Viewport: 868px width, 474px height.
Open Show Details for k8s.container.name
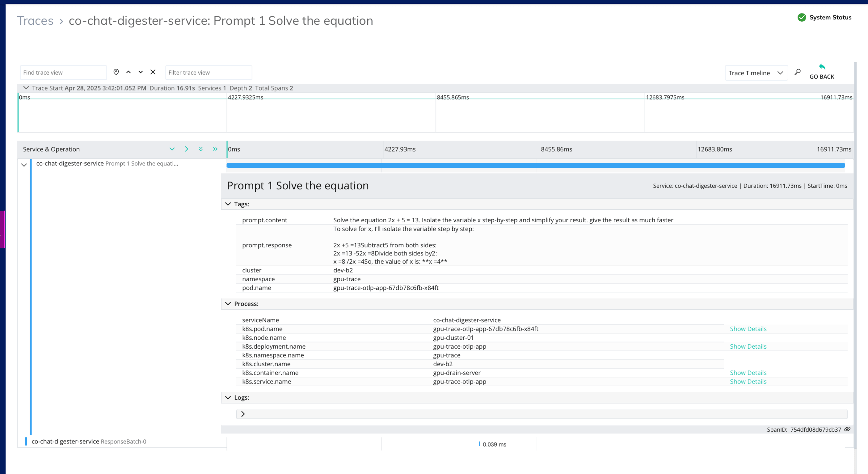748,373
